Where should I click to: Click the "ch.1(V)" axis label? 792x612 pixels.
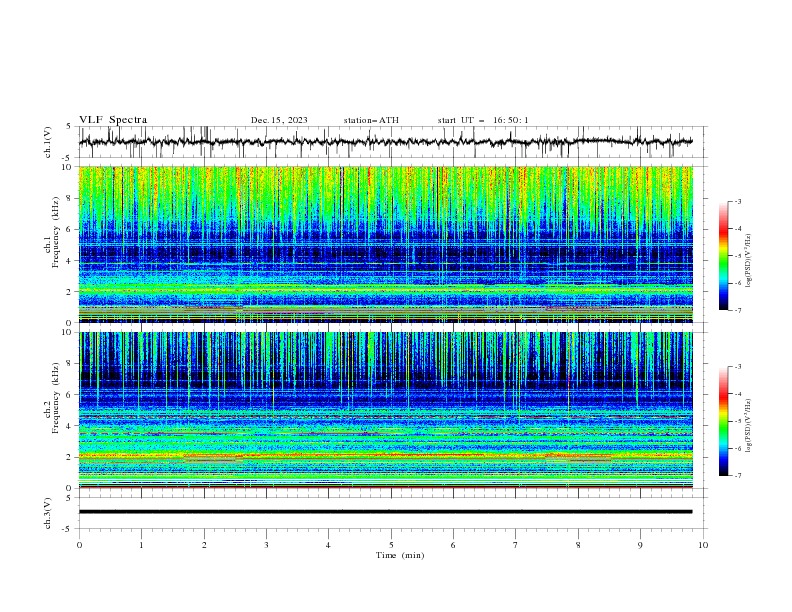click(48, 142)
